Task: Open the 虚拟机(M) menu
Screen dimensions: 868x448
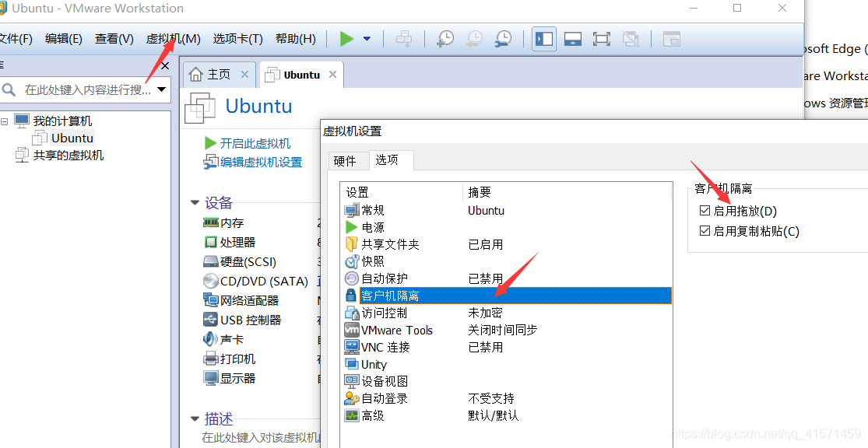Action: click(174, 39)
